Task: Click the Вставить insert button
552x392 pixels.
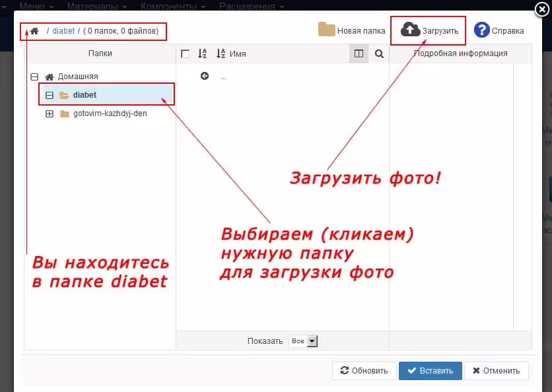Action: point(431,370)
